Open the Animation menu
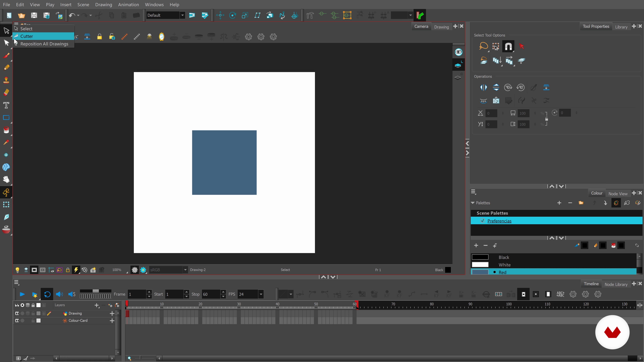This screenshot has width=644, height=362. (128, 5)
